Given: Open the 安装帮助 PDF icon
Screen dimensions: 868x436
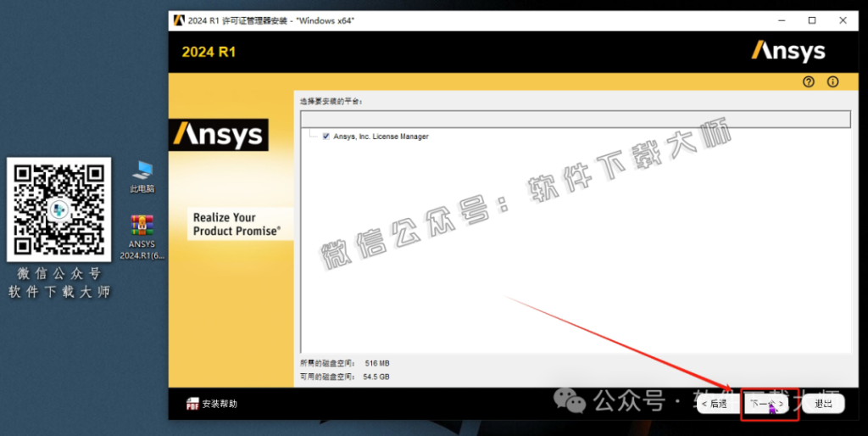Looking at the screenshot, I should tap(192, 404).
